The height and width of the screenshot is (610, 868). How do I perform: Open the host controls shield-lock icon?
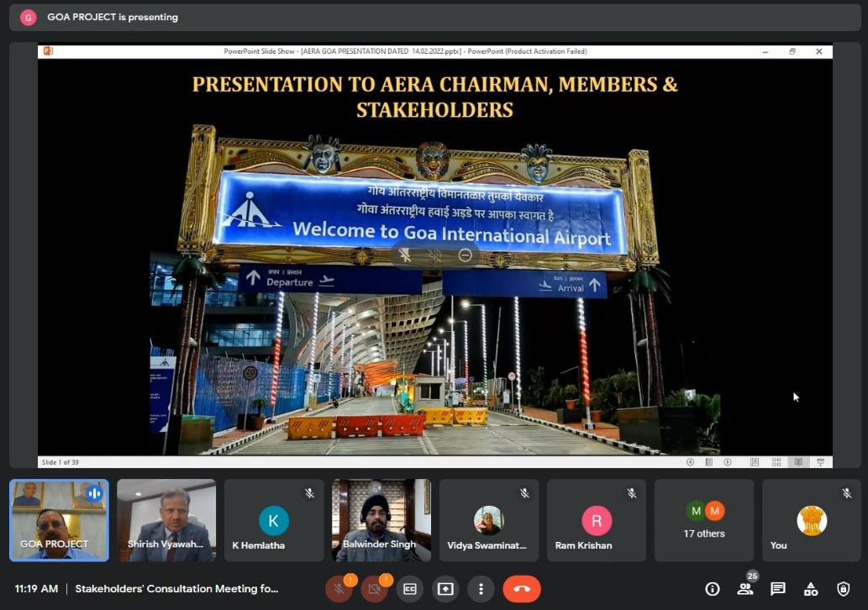[844, 589]
